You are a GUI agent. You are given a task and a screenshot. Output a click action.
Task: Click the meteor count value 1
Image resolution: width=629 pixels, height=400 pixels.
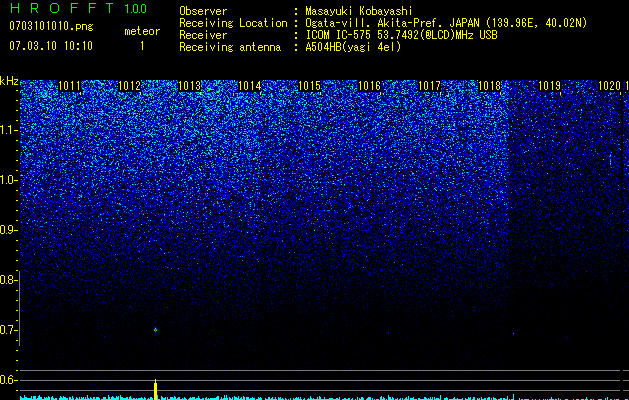tap(142, 46)
